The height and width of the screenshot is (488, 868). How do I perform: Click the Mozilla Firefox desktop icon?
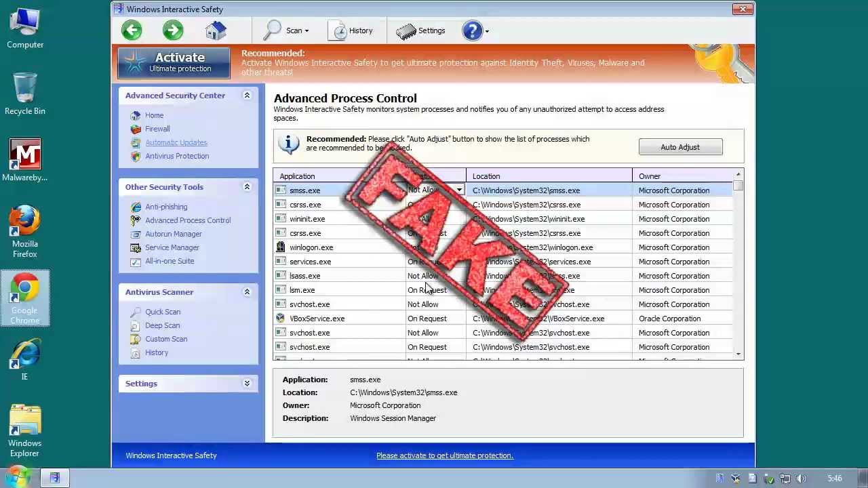(x=25, y=232)
